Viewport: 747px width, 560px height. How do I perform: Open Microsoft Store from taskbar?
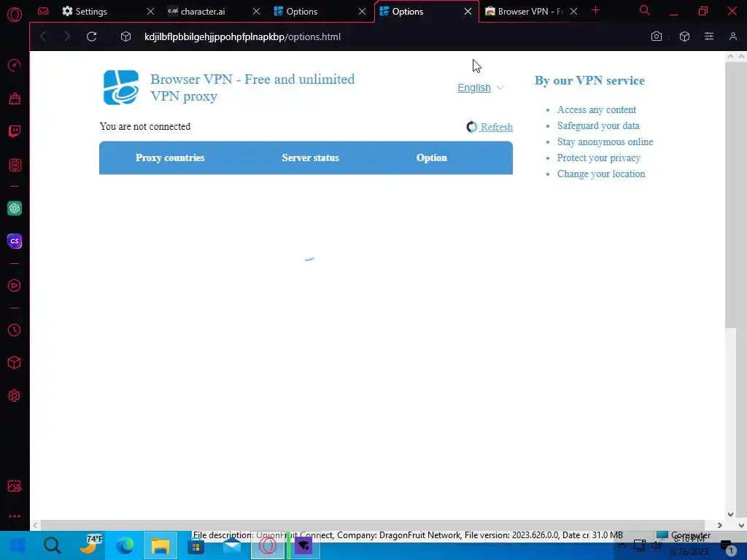(196, 545)
